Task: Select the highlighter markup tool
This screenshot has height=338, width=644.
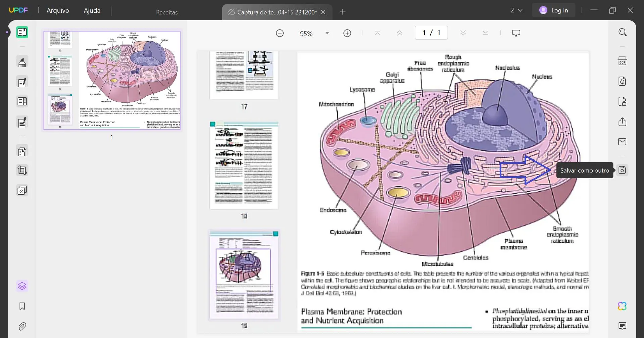Action: tap(22, 62)
